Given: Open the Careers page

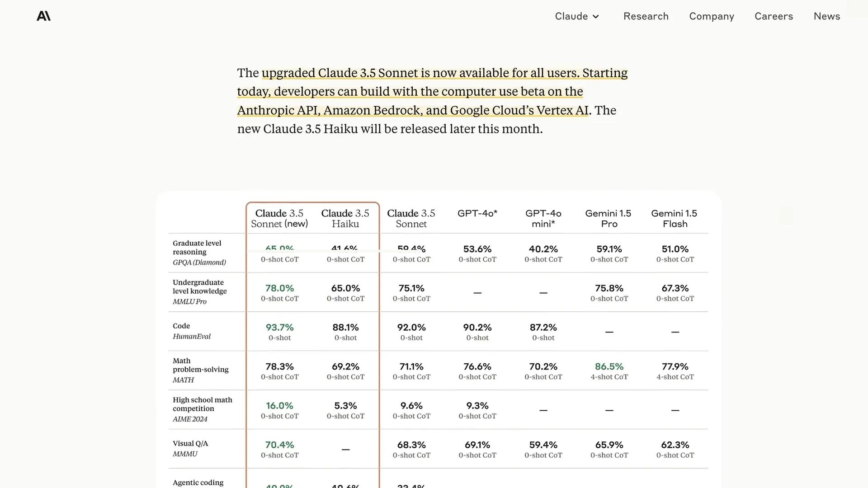Looking at the screenshot, I should click(x=774, y=16).
